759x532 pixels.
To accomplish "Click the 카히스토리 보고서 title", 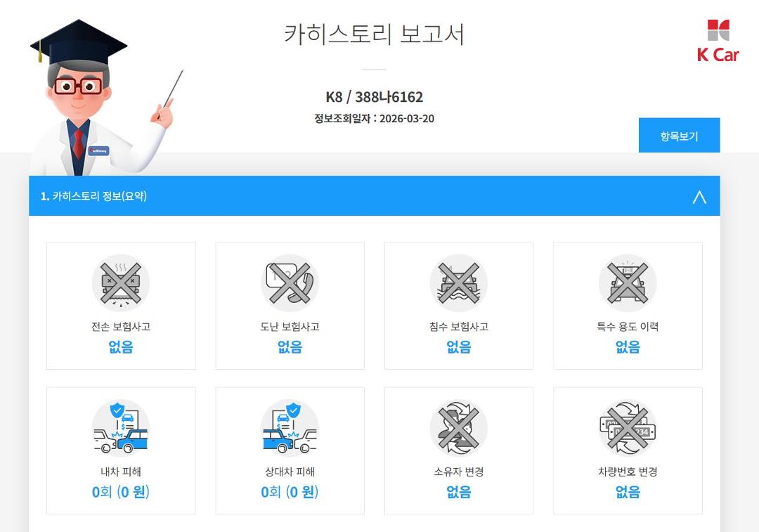I will pos(374,34).
